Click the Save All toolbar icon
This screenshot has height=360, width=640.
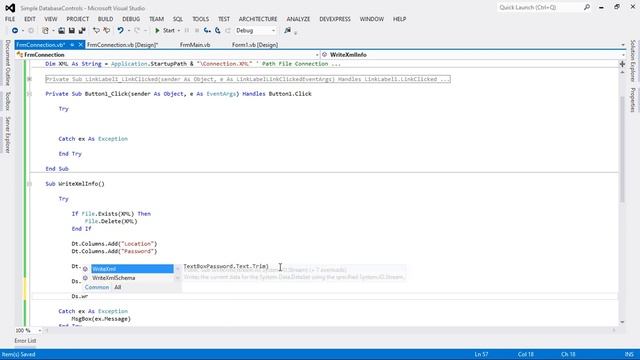82,31
